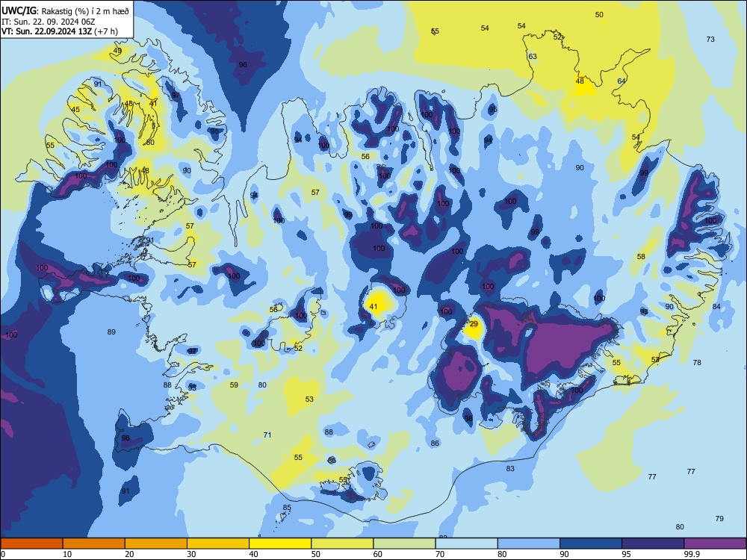Click the 83 humidity value on map
This screenshot has height=560, width=747.
[x=510, y=469]
